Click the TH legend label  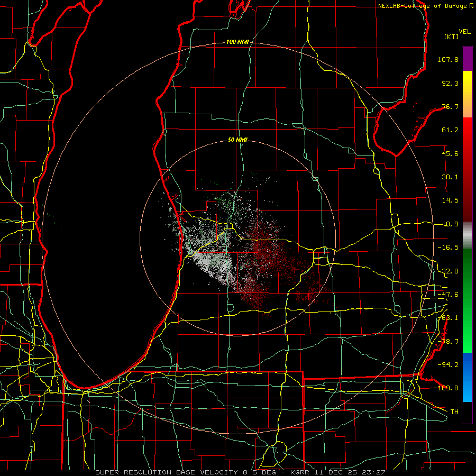point(454,411)
